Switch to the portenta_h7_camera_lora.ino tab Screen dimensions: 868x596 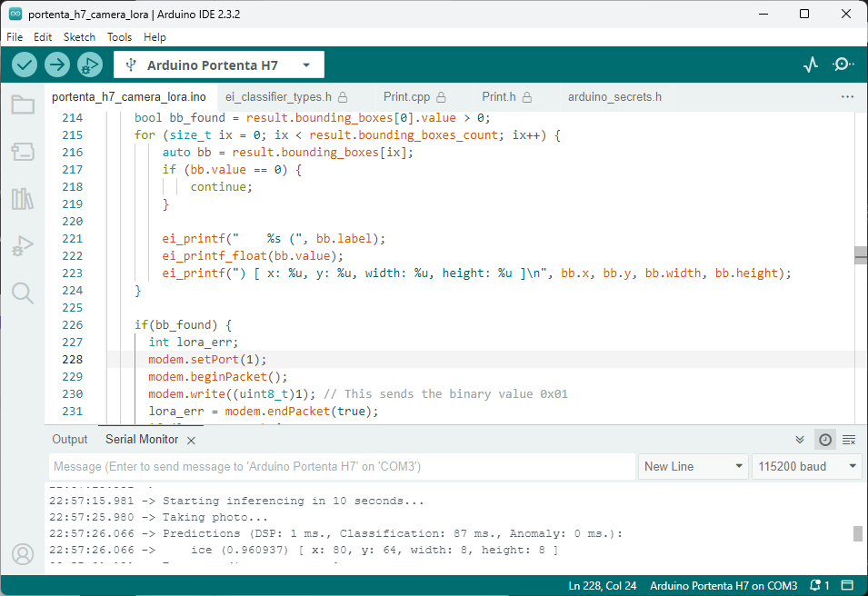[129, 97]
